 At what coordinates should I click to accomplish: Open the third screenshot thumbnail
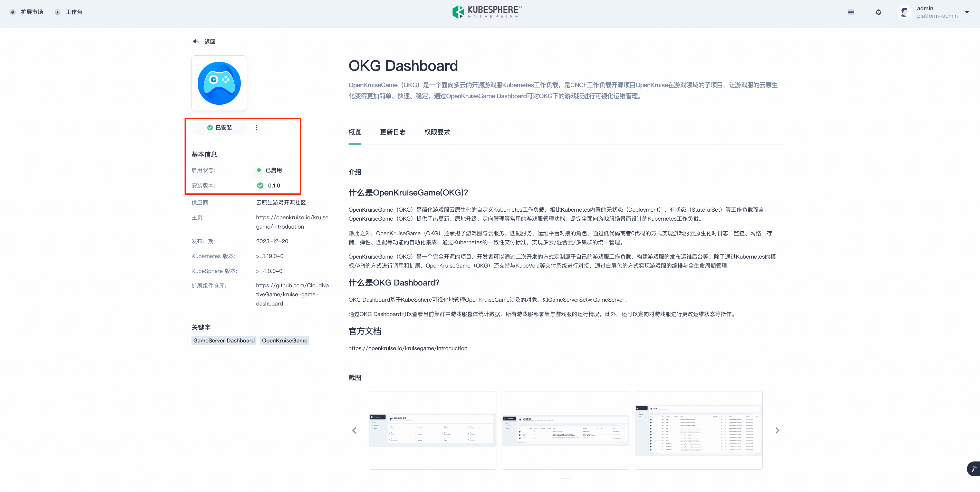pos(699,430)
